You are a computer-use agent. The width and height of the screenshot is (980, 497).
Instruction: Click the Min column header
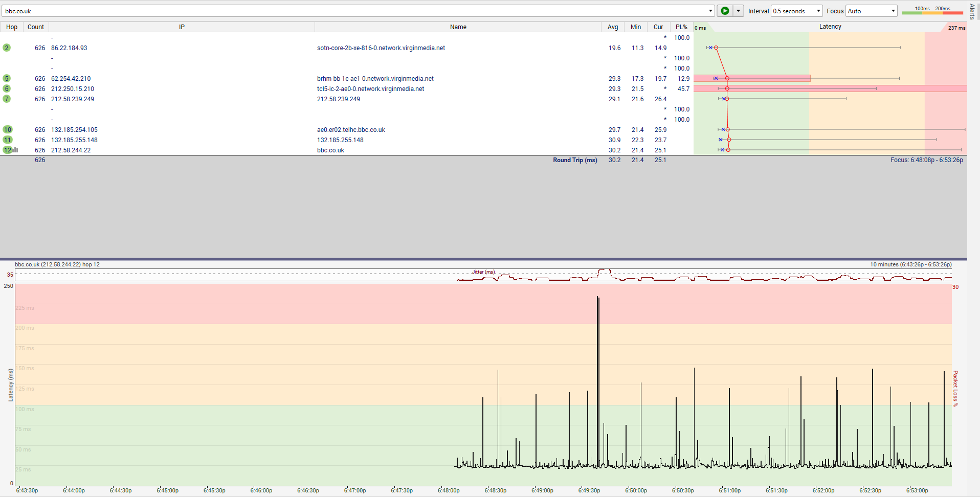point(636,27)
